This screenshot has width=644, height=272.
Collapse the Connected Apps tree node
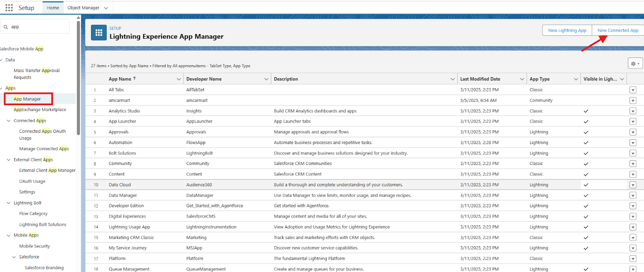[8, 121]
